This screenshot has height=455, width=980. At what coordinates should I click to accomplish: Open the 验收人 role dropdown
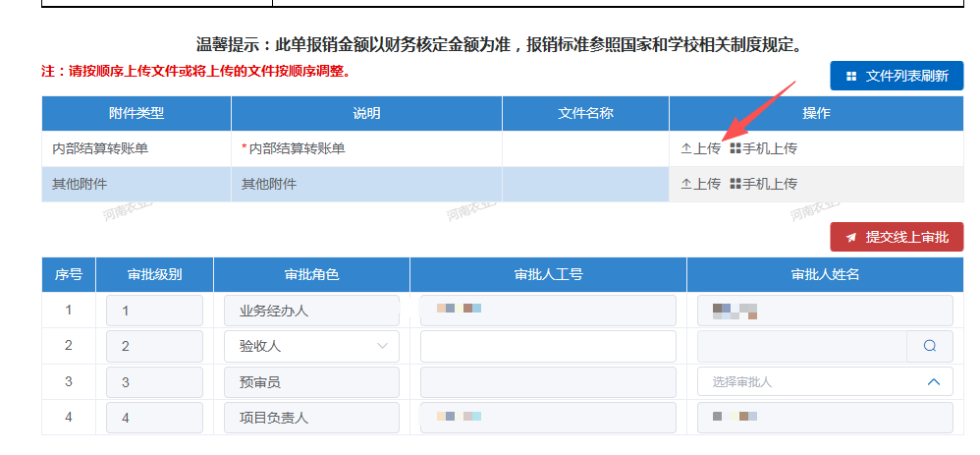pos(311,346)
